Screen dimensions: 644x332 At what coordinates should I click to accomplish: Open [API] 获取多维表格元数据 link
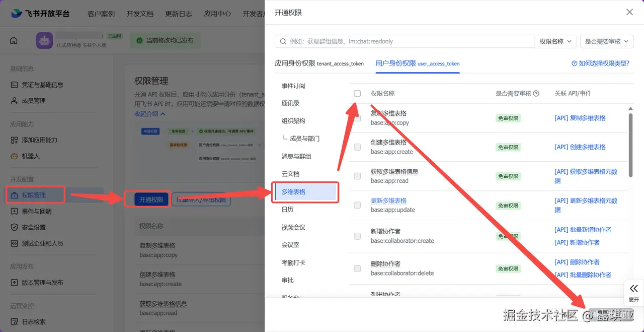[x=586, y=176]
